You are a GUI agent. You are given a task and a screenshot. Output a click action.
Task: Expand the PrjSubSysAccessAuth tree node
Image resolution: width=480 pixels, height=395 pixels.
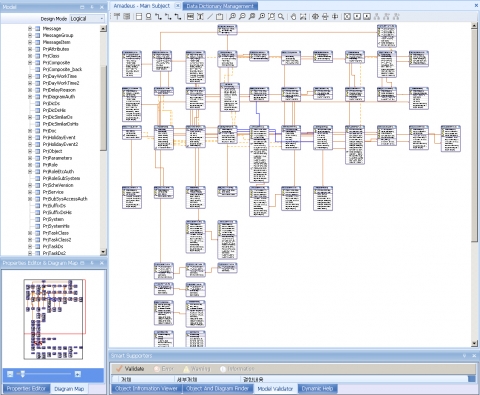click(30, 199)
